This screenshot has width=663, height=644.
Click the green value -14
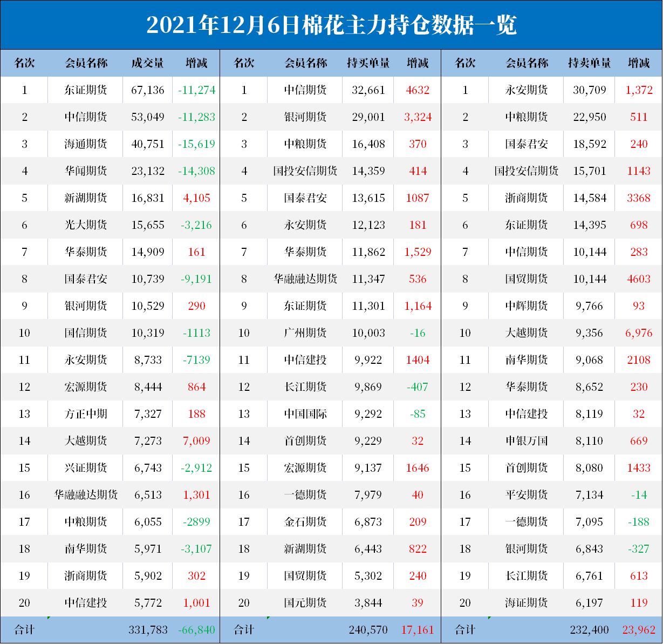[639, 495]
